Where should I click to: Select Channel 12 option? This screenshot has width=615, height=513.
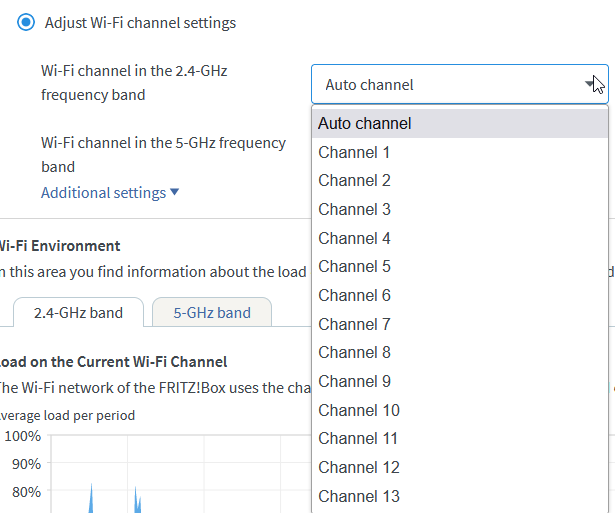(x=460, y=467)
